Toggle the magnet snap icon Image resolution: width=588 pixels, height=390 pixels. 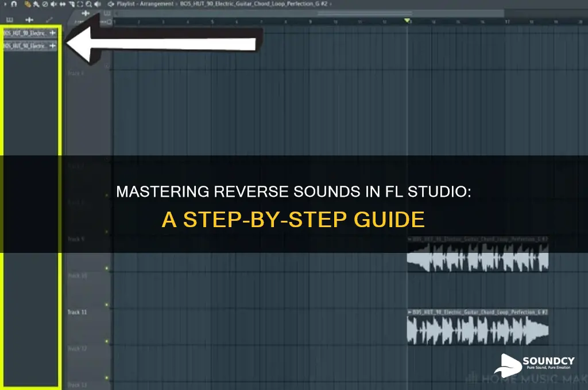coord(14,4)
